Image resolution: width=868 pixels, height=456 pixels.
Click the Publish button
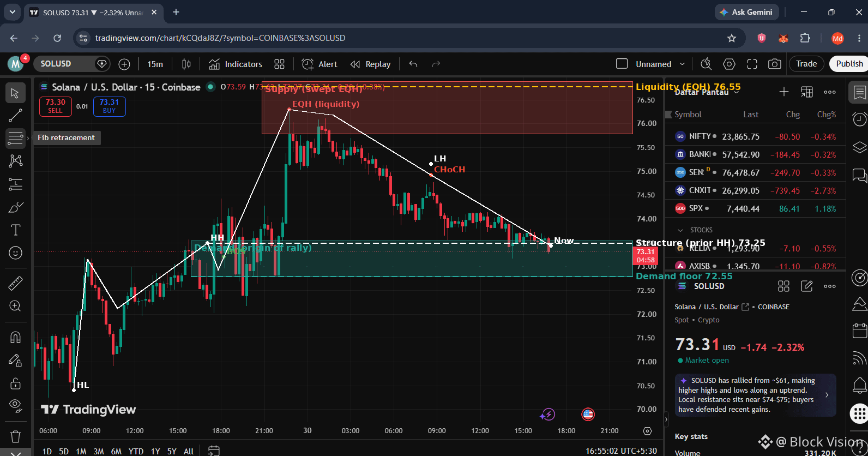[x=849, y=64]
